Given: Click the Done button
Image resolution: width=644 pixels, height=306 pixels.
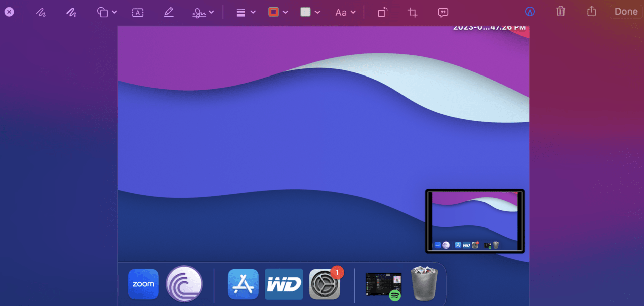Looking at the screenshot, I should [x=626, y=11].
